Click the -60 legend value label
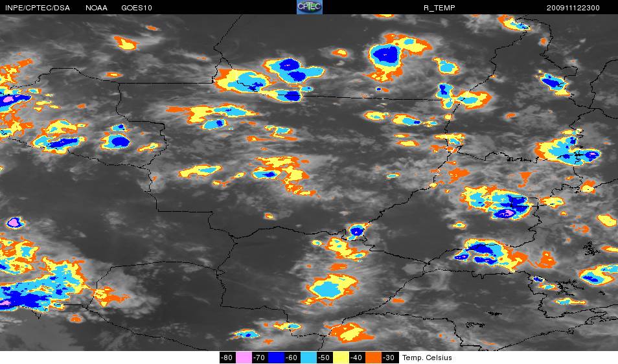 (292, 358)
